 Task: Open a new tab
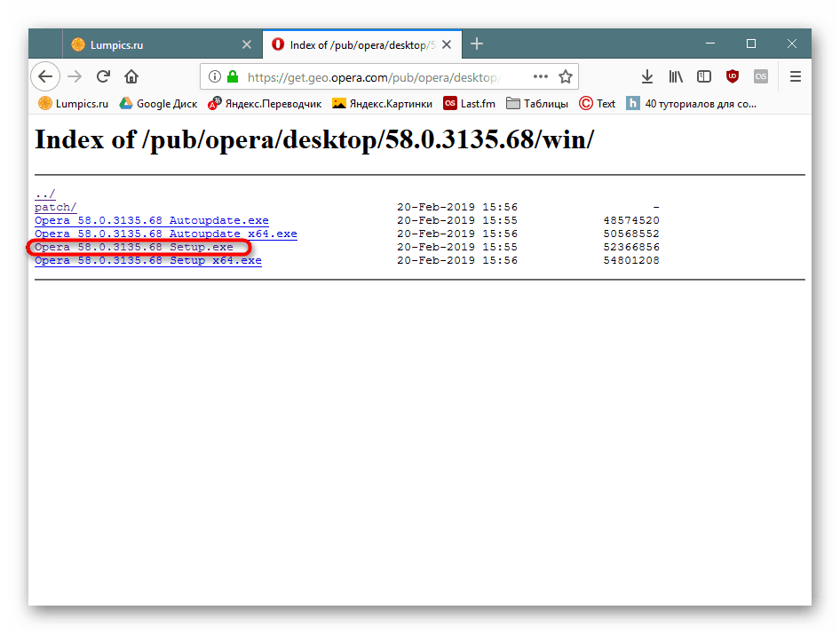tap(477, 44)
